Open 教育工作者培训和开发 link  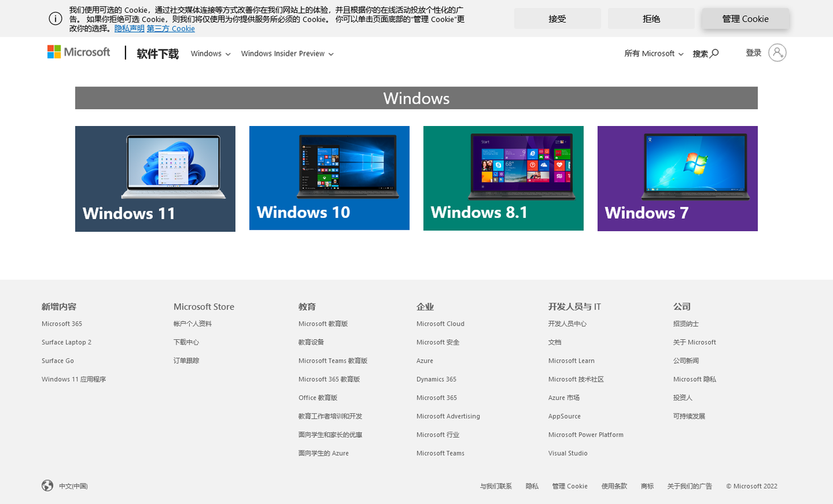tap(330, 416)
